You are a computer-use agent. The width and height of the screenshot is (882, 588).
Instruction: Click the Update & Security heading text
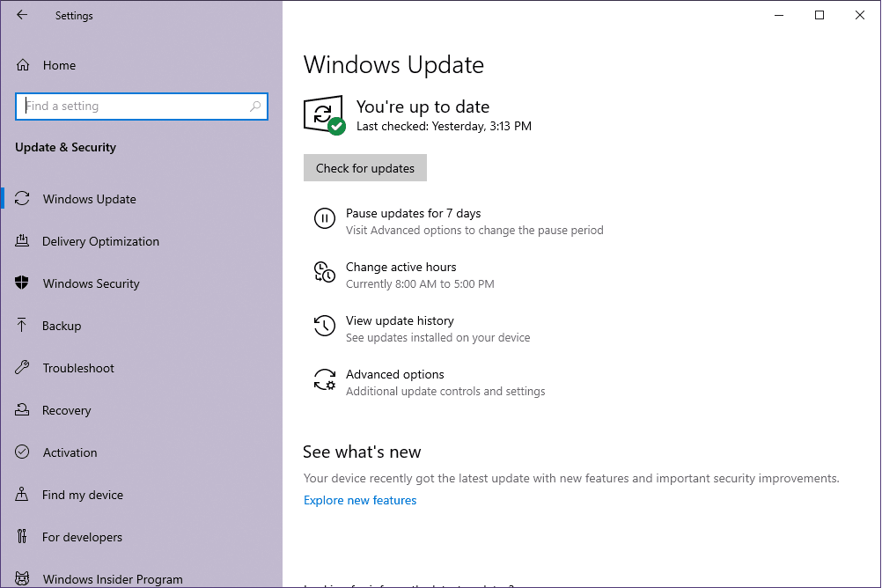tap(65, 147)
